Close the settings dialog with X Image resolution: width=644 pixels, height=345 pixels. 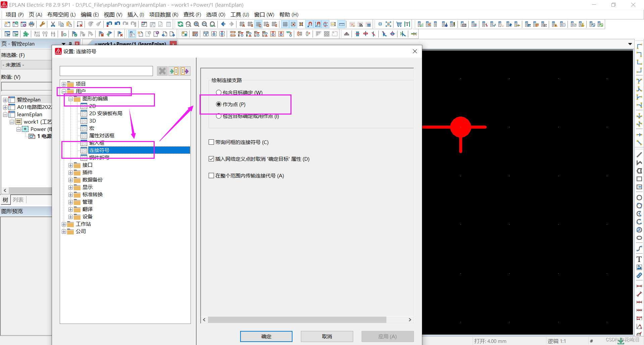pos(415,51)
